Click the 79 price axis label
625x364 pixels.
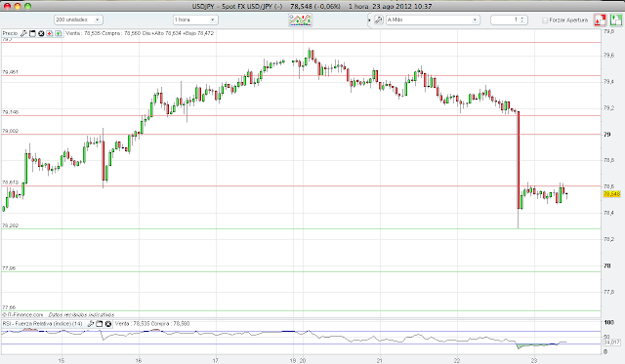point(606,135)
